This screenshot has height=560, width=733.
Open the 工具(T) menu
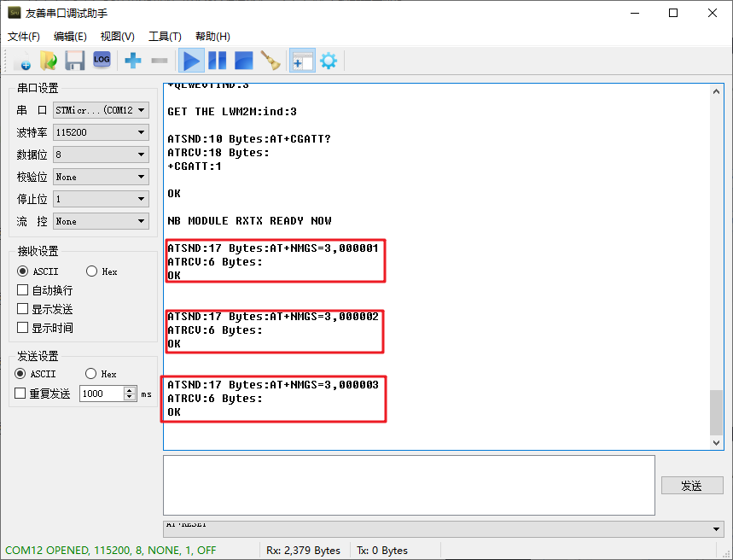click(x=165, y=36)
